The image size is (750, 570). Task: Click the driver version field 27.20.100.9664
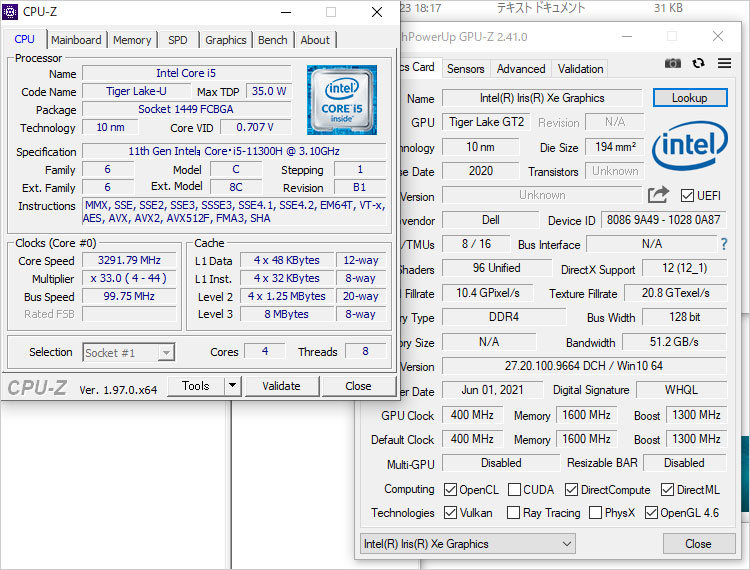click(x=584, y=366)
